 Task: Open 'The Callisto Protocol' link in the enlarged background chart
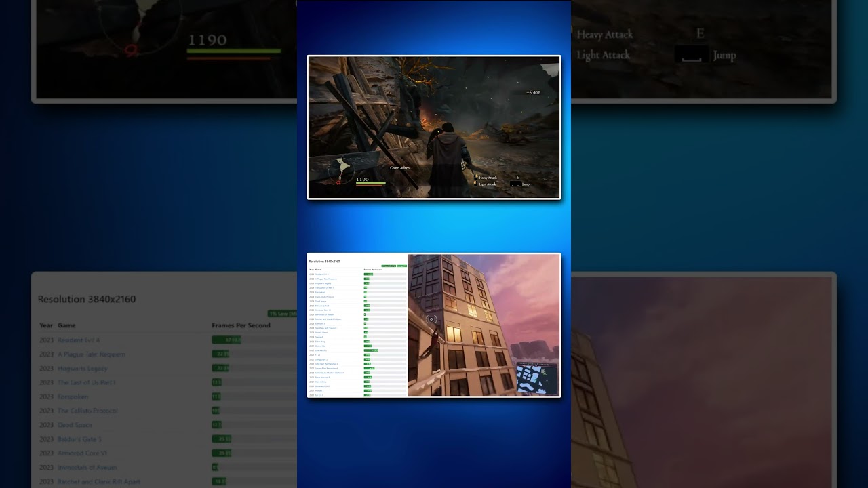click(x=87, y=411)
